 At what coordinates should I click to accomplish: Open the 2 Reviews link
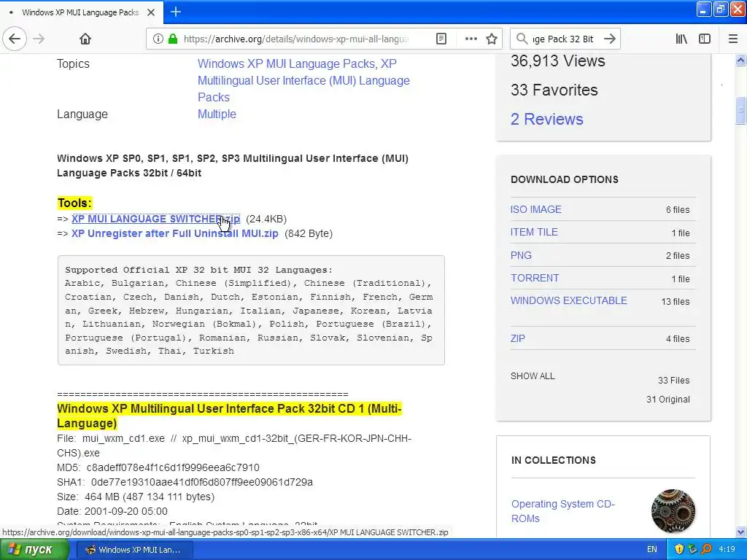[547, 119]
